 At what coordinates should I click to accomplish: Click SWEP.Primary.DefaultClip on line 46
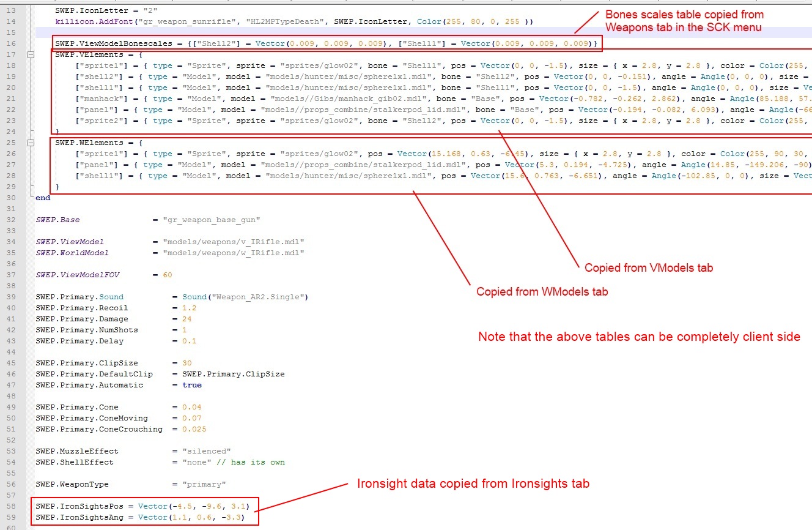point(94,375)
